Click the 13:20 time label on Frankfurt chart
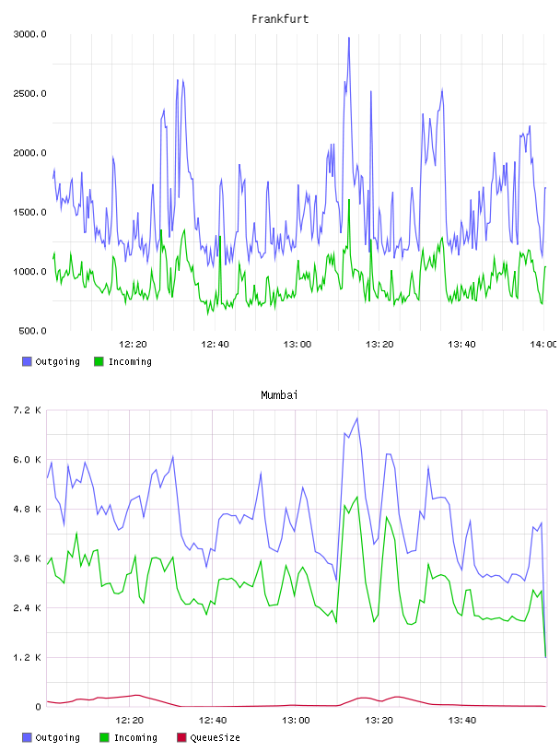 [x=379, y=345]
